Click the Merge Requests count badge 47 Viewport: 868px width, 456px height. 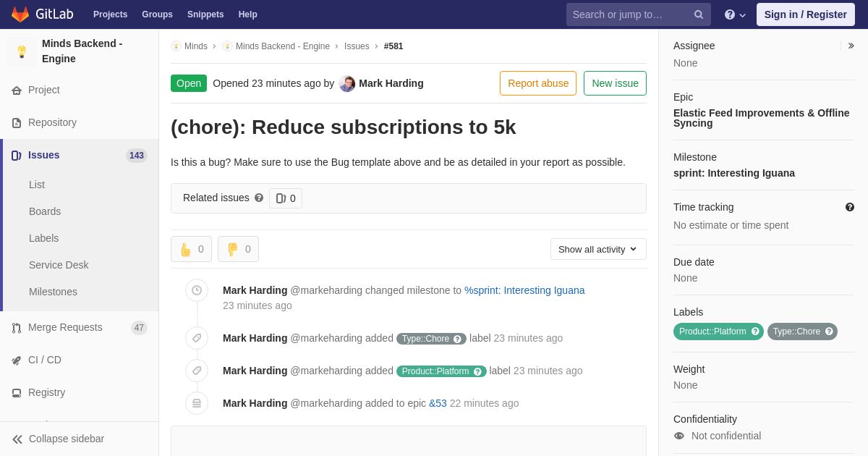point(139,328)
